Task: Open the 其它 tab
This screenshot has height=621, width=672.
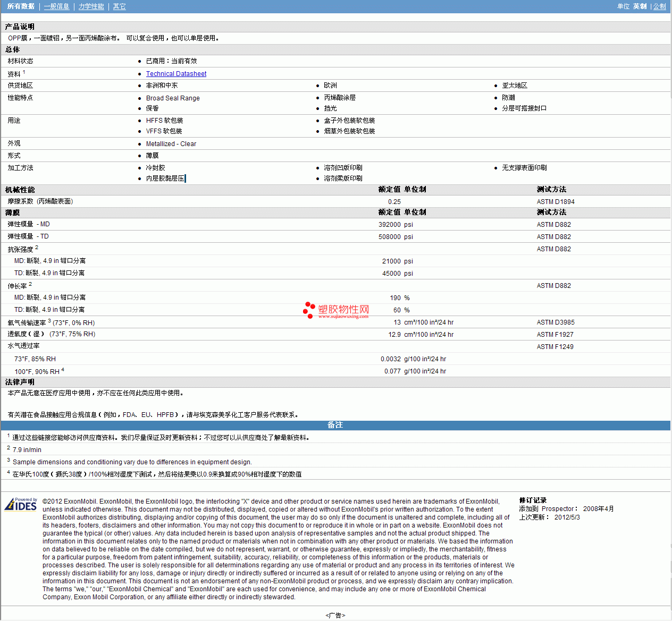Action: point(119,6)
